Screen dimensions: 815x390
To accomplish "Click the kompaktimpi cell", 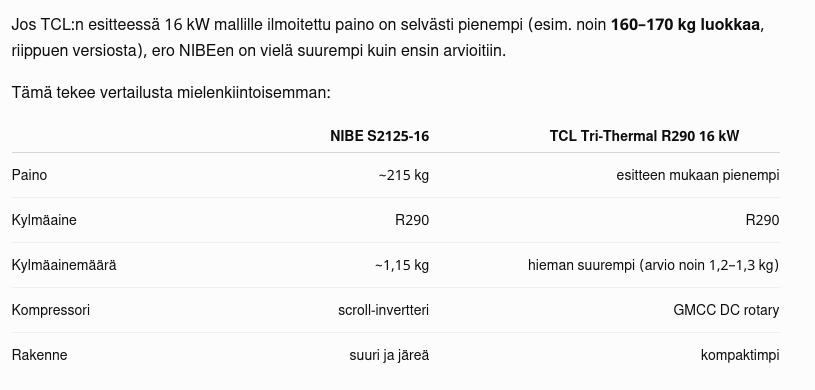I will pyautogui.click(x=740, y=355).
